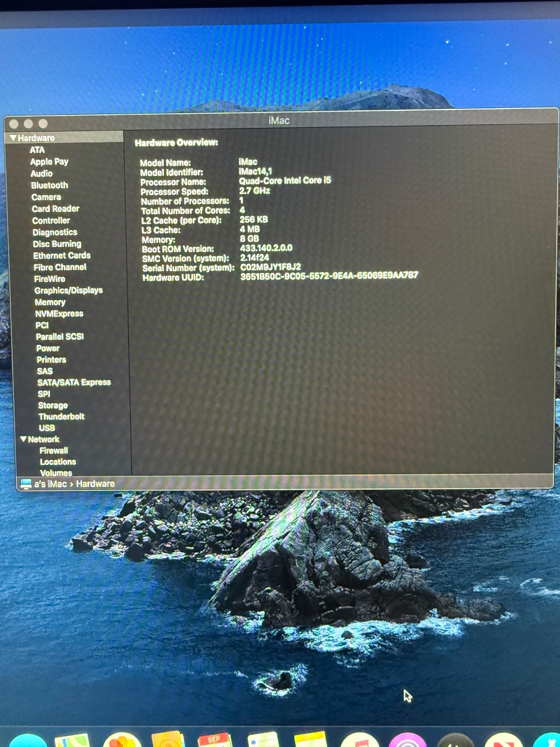The image size is (560, 747).
Task: Open Photos from the Dock
Action: (x=122, y=740)
